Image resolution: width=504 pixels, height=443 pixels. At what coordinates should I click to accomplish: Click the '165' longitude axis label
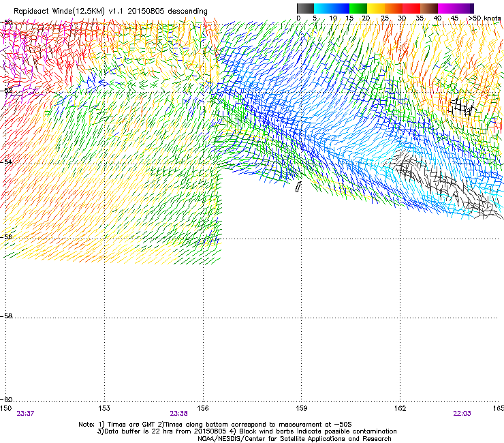[499, 408]
